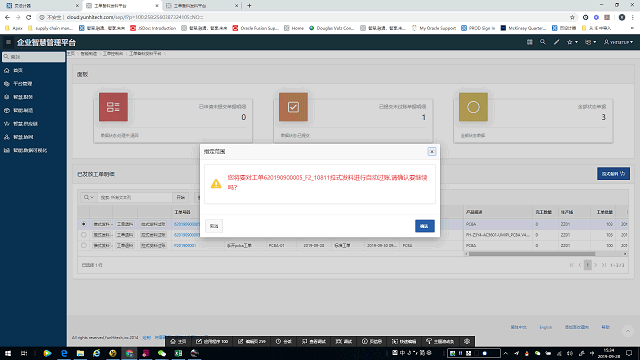Click the Home button in developer toolbar
Screen dimensions: 640x360
pos(178,341)
